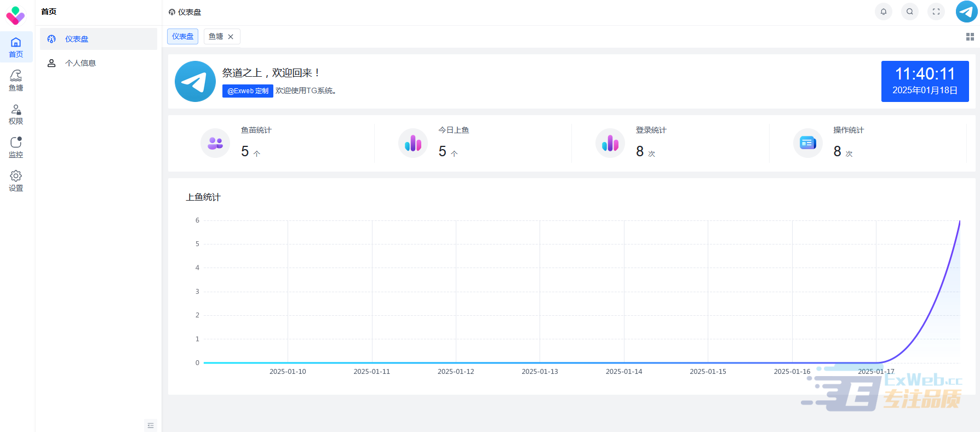
Task: Select 仪表盘 in the submenu
Action: click(x=99, y=39)
